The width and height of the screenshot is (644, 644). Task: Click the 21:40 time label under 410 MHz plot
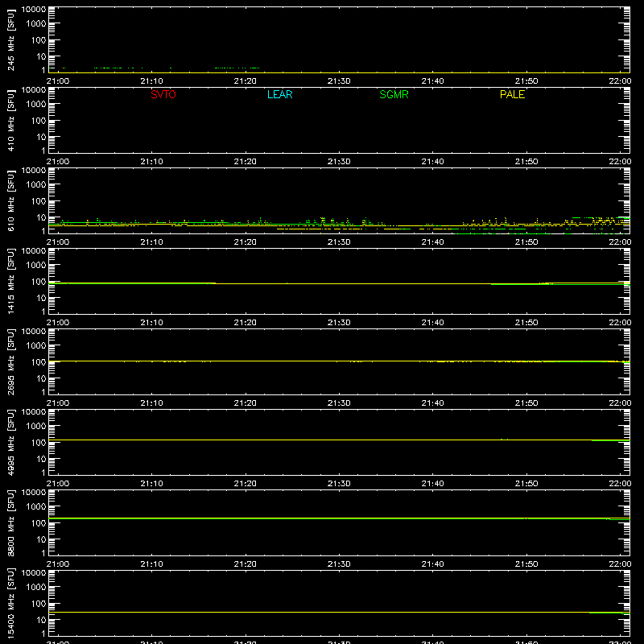[432, 162]
